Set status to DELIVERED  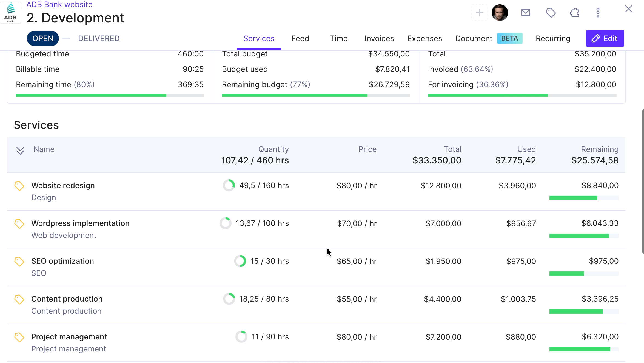(99, 38)
